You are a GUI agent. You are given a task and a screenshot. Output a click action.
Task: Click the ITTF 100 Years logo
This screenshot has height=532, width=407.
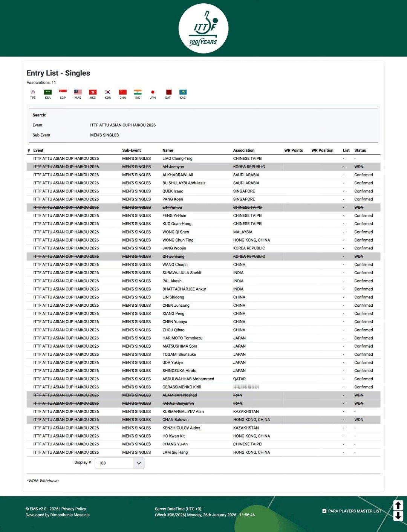click(x=203, y=29)
